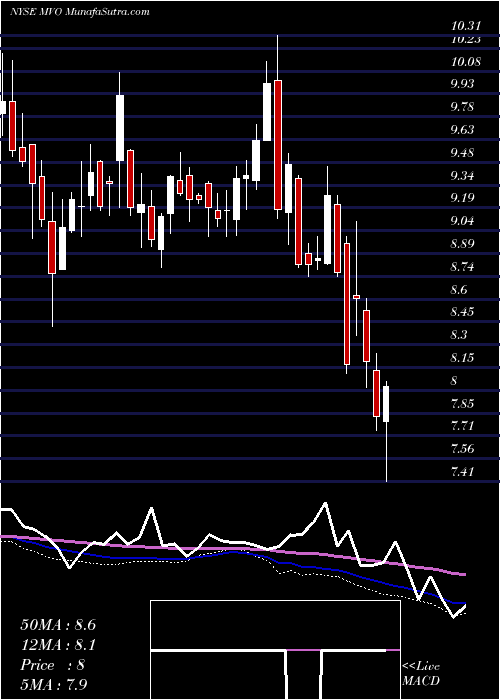Click the 8.45 price axis label
Viewport: 500px width, 700px height.
tap(464, 312)
